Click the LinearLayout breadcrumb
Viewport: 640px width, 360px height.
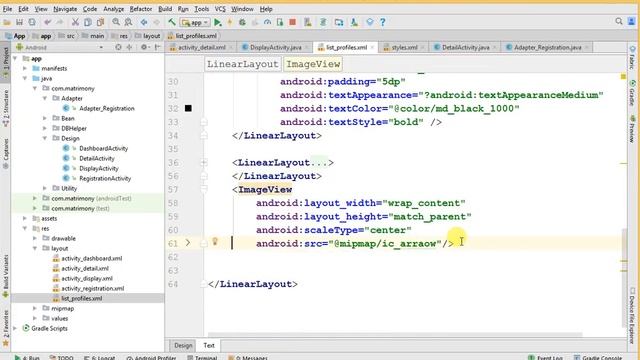pos(242,64)
